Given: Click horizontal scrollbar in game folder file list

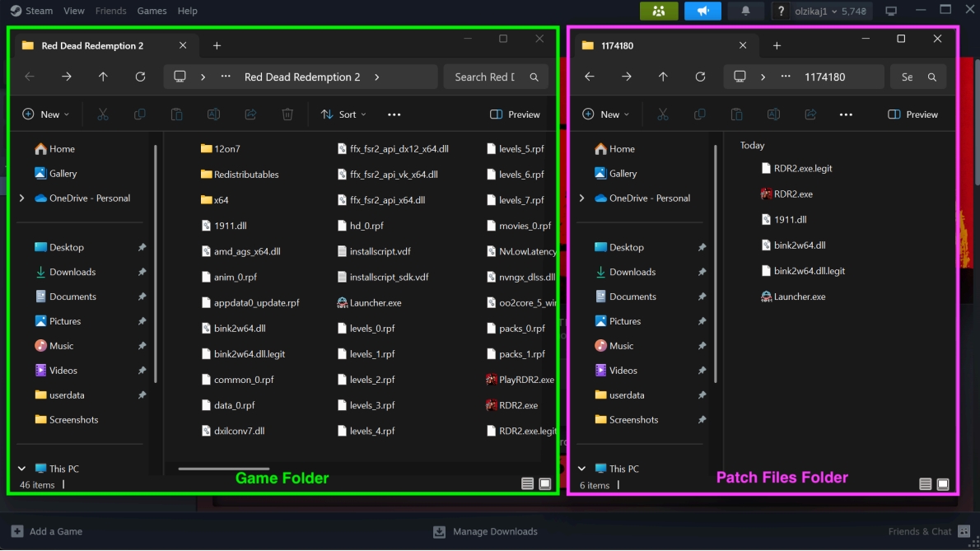Looking at the screenshot, I should (224, 469).
